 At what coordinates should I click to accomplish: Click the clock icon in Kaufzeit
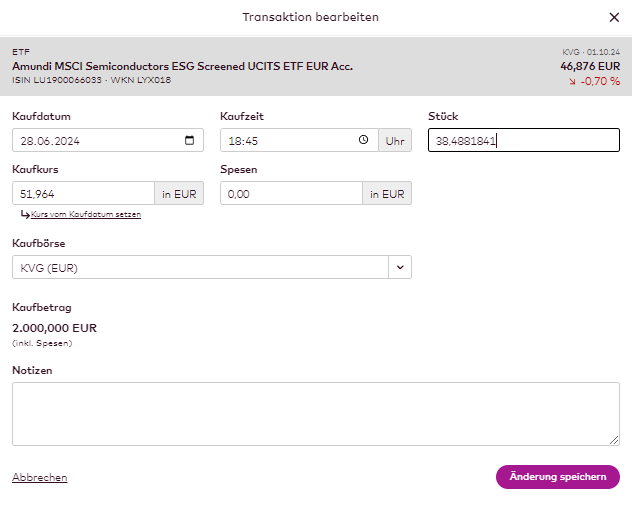tap(363, 141)
